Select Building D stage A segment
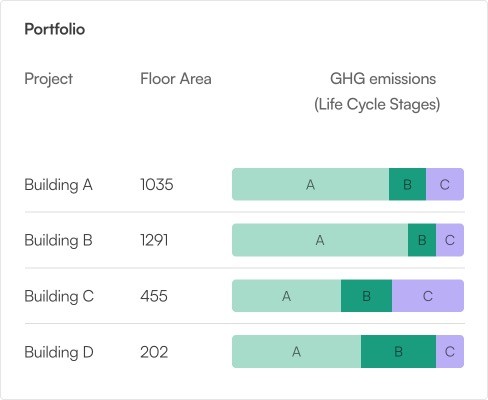Screen dimensions: 488x400 [296, 352]
